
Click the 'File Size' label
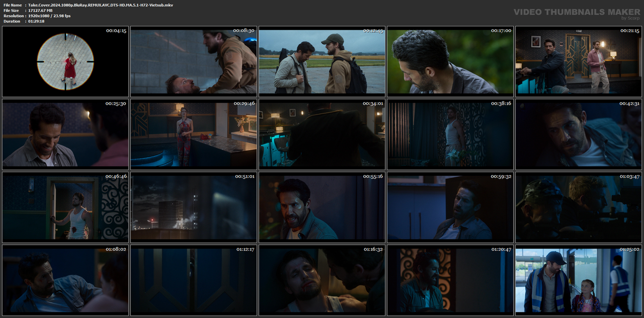click(11, 11)
